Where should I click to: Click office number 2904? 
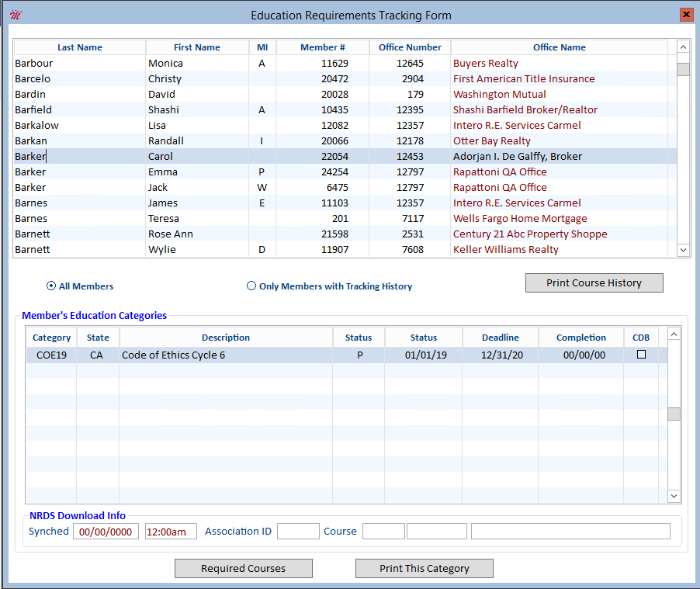point(413,78)
